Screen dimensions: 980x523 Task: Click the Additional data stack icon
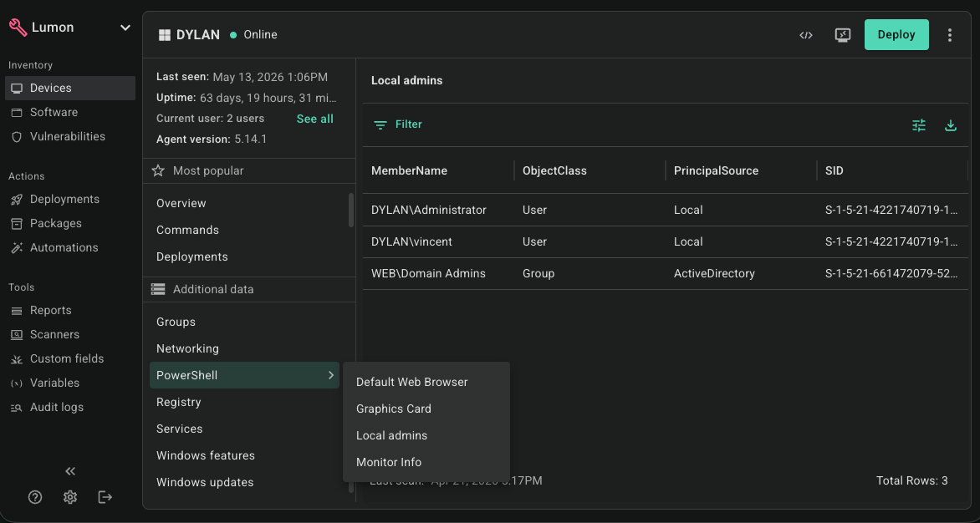point(158,289)
